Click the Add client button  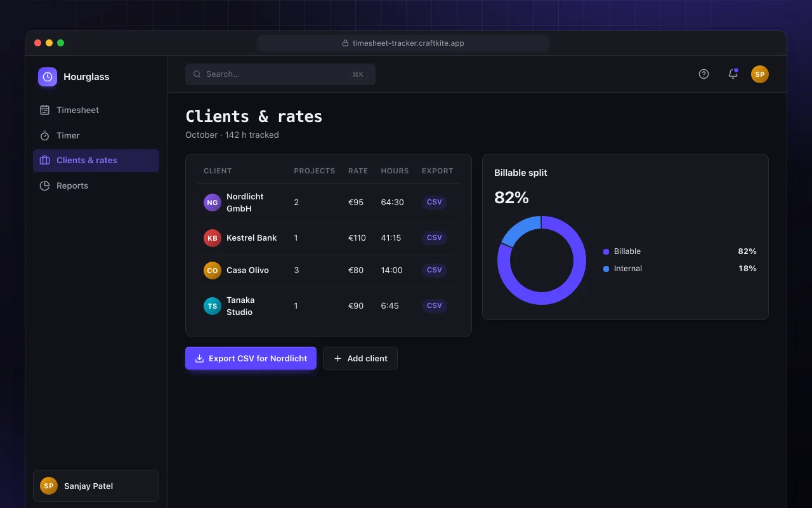pyautogui.click(x=360, y=358)
